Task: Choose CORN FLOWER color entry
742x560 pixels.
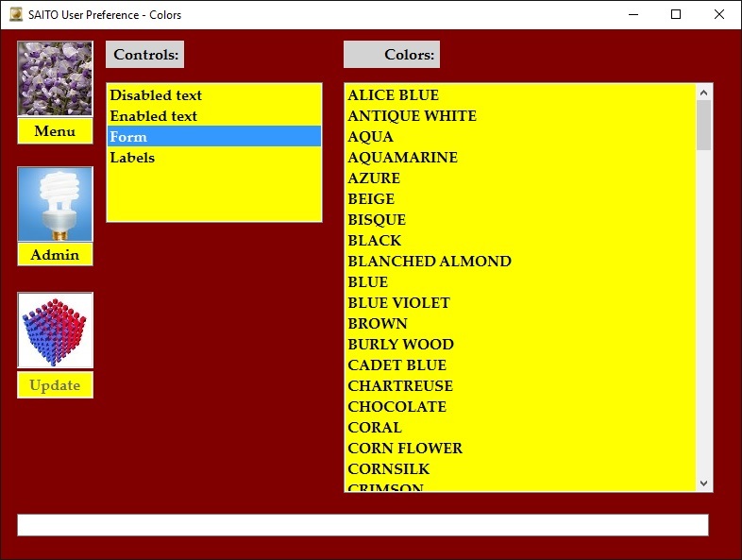Action: pos(405,449)
